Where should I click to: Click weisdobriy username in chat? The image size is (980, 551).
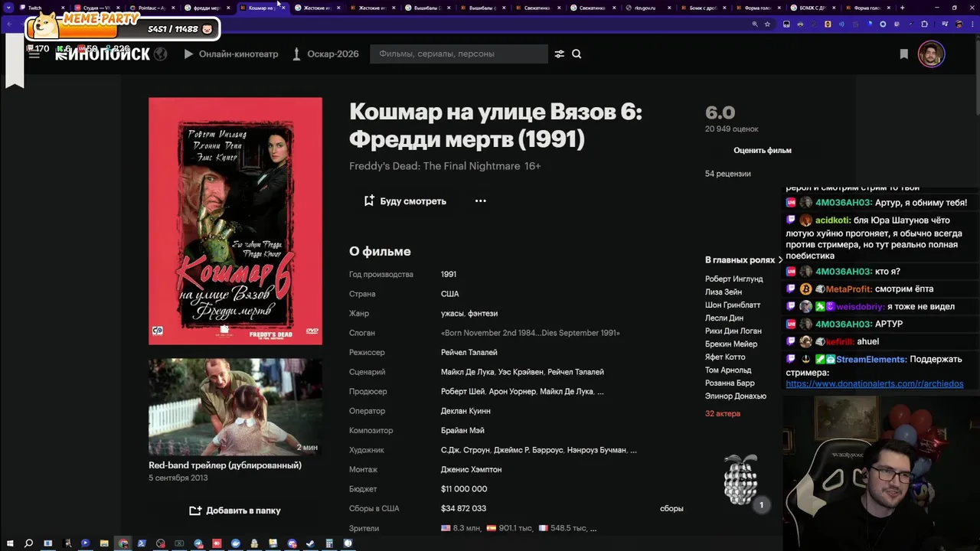(860, 307)
